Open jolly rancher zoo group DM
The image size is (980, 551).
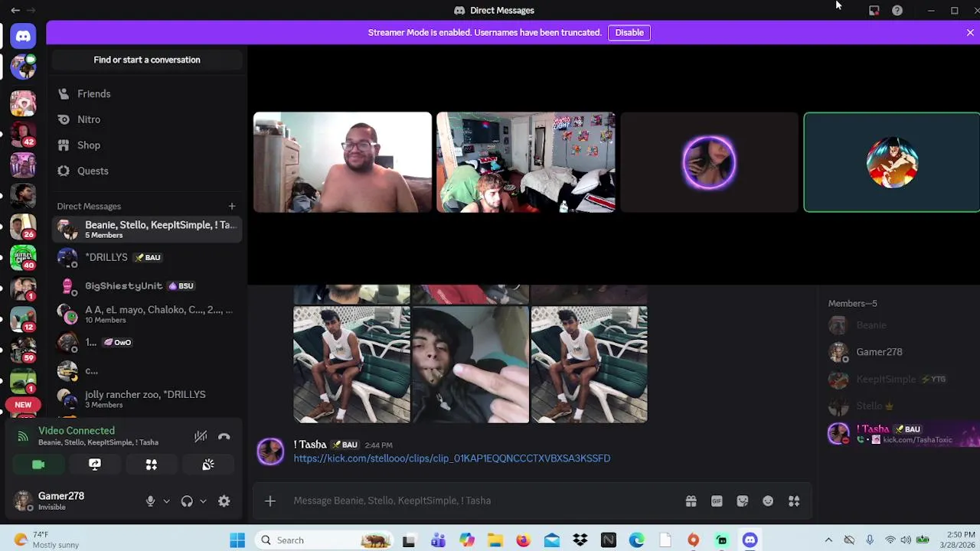(147, 399)
